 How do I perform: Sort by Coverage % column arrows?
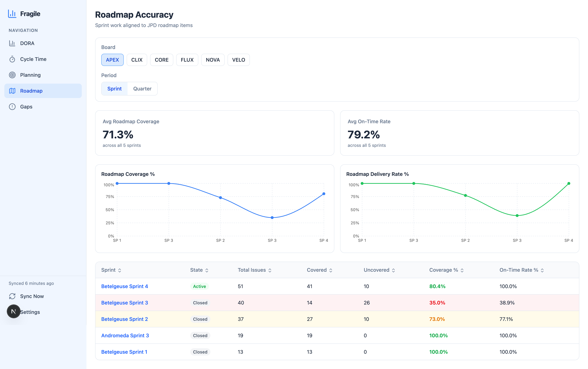tap(462, 270)
